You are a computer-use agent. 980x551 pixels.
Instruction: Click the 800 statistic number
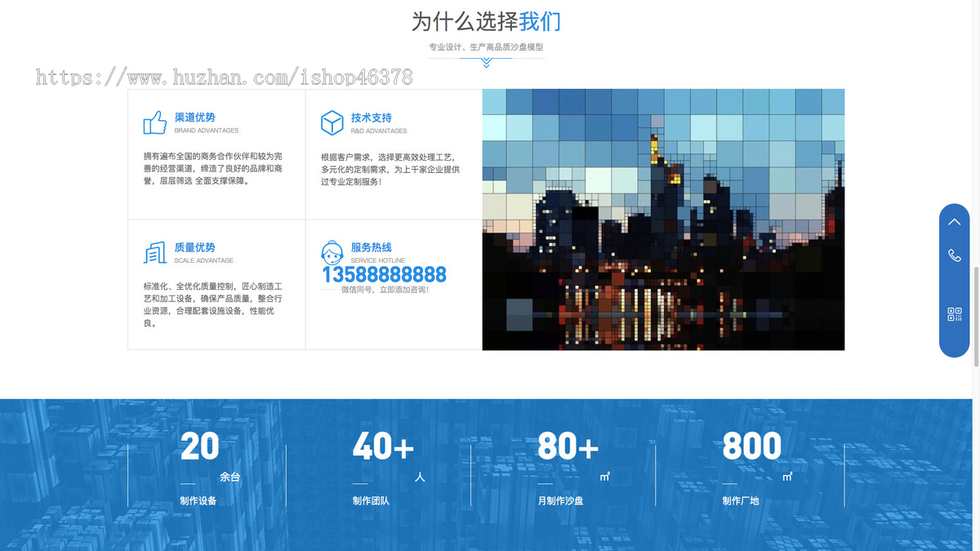(x=752, y=447)
